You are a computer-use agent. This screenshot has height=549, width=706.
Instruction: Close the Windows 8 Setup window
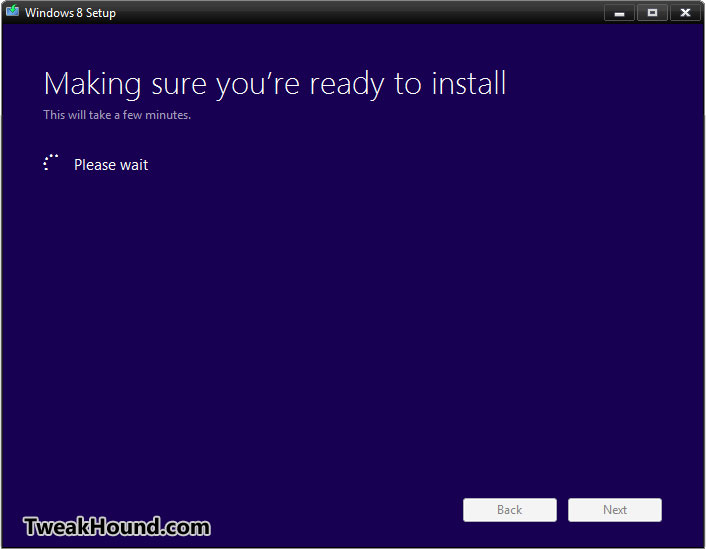[x=685, y=13]
